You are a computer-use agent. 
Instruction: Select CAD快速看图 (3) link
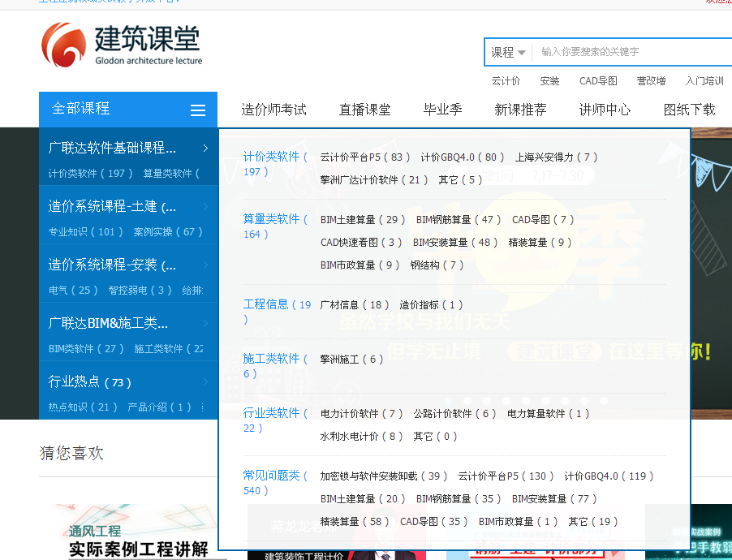point(361,243)
